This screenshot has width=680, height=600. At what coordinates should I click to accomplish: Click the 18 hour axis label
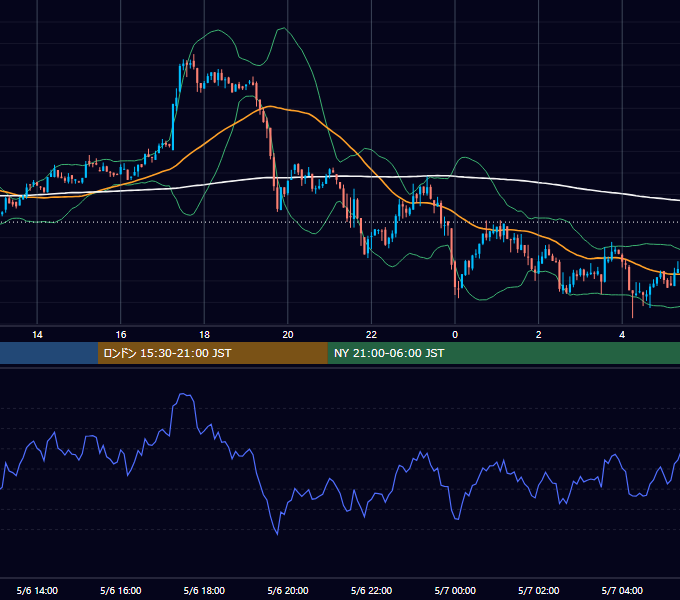tap(204, 335)
